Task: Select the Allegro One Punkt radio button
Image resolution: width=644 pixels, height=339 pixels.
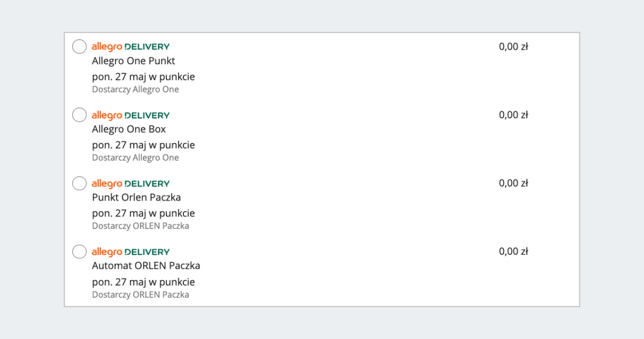Action: pos(79,47)
